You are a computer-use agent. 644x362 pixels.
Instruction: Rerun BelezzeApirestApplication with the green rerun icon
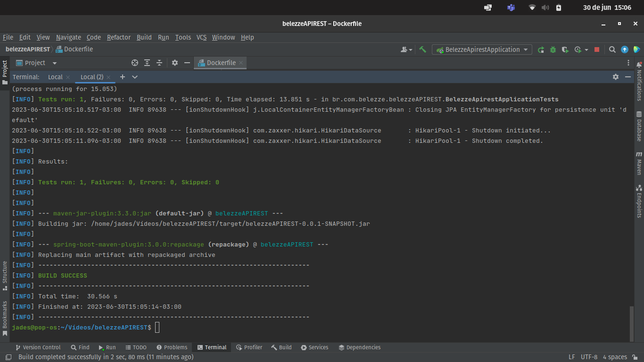pos(541,49)
